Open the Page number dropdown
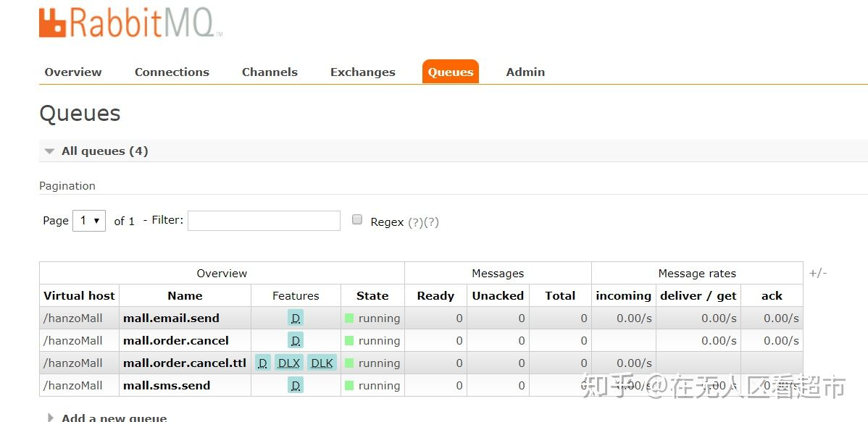868x422 pixels. point(89,221)
